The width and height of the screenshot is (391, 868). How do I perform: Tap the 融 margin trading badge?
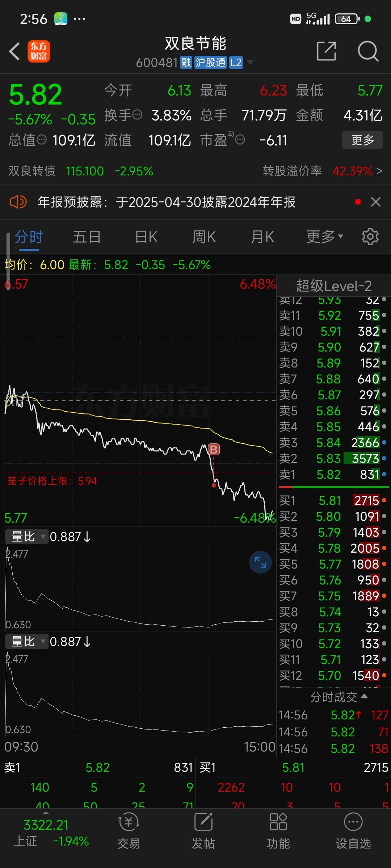(186, 63)
